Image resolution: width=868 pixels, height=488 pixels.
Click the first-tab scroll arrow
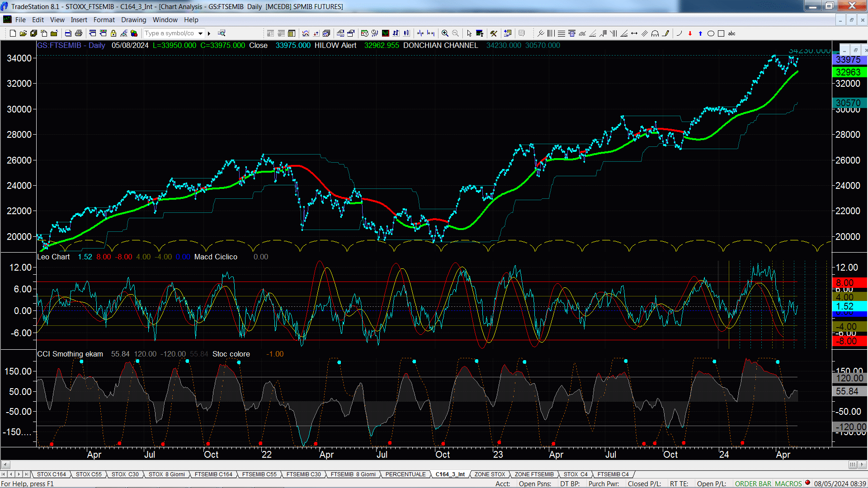[4, 474]
